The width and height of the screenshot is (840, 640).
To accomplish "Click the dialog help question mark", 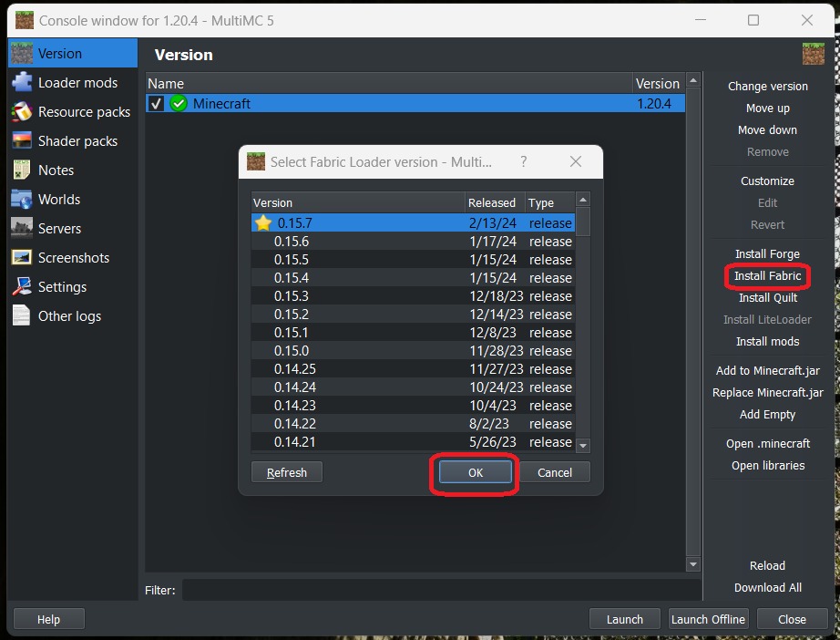I will (x=523, y=161).
